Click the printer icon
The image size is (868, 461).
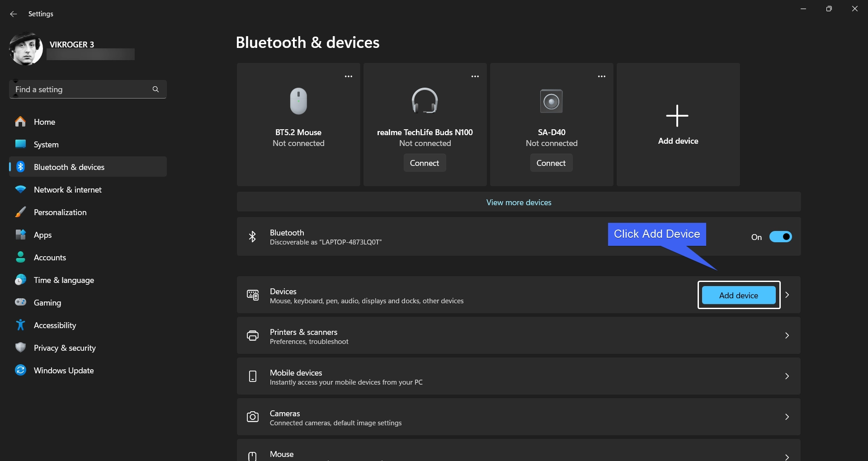click(253, 335)
